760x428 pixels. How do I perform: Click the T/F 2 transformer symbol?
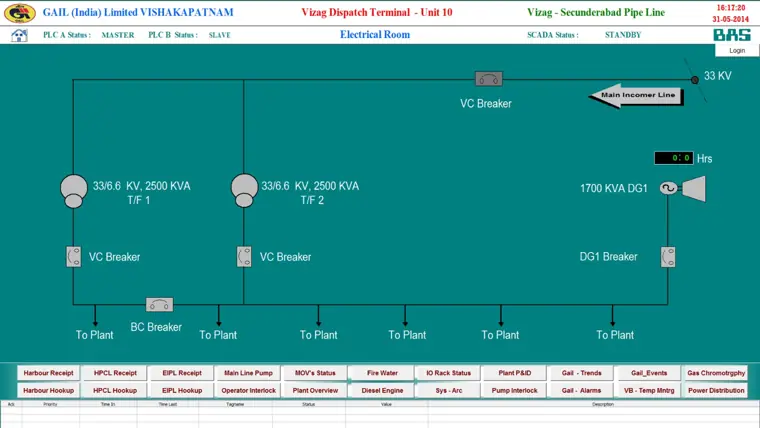point(244,190)
